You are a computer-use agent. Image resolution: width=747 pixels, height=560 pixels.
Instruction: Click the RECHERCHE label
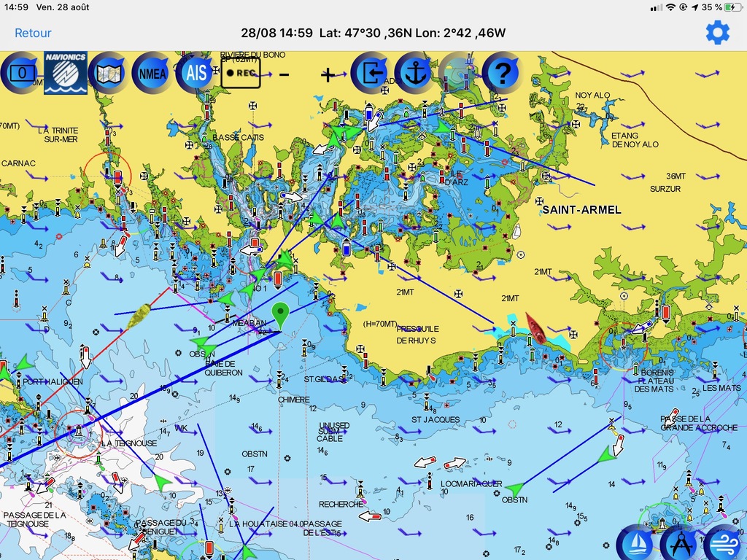(341, 505)
